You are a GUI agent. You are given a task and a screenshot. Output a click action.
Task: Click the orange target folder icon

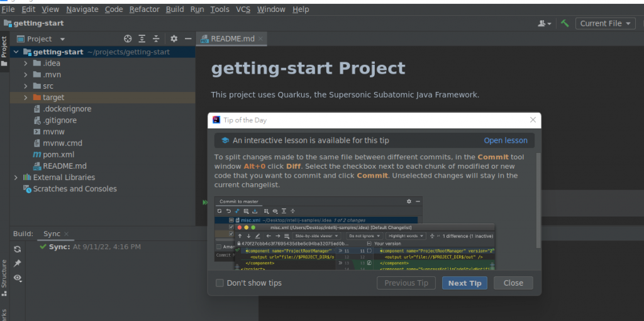click(36, 98)
